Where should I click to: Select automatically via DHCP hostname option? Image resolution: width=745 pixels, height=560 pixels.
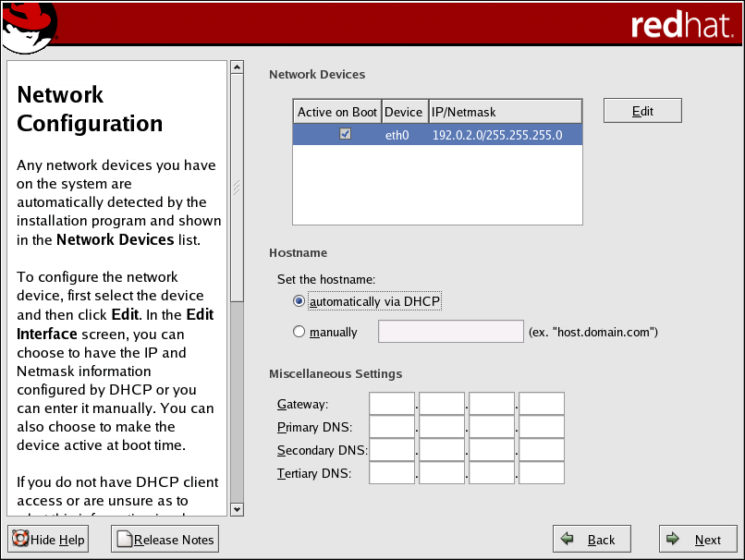point(299,301)
